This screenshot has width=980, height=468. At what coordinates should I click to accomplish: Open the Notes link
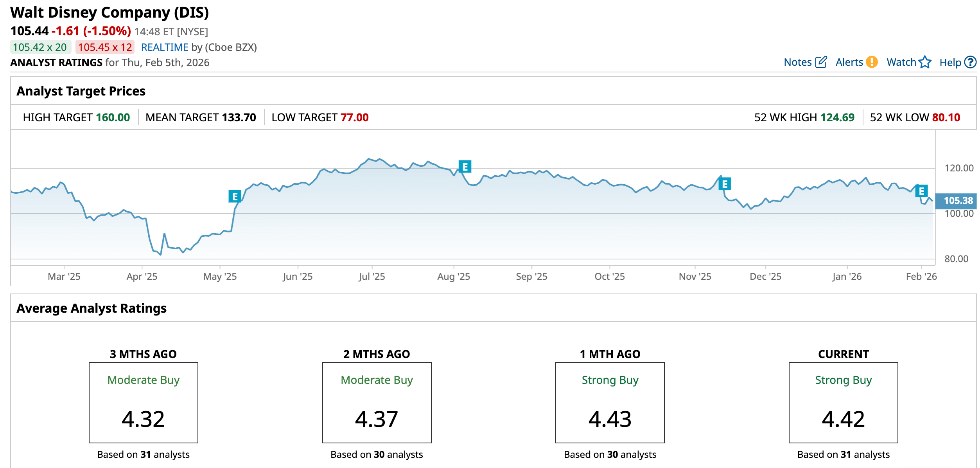tap(798, 62)
